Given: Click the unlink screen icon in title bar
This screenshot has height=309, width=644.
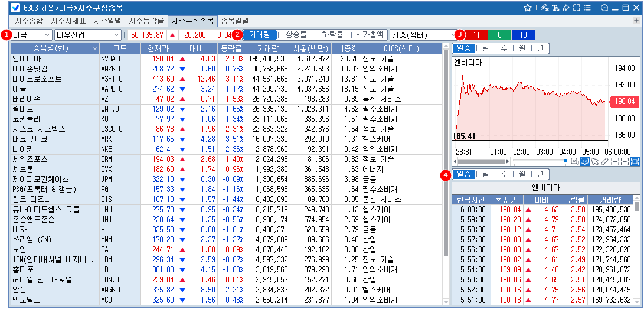Looking at the screenshot, I should pos(545,8).
